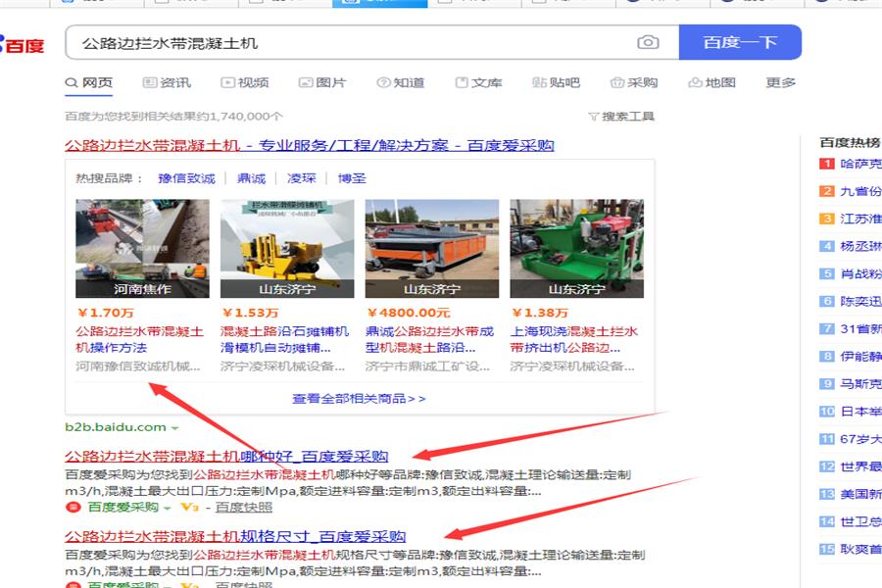Click the 河南豫信致诚机械 seller name
This screenshot has height=588, width=882.
click(138, 367)
